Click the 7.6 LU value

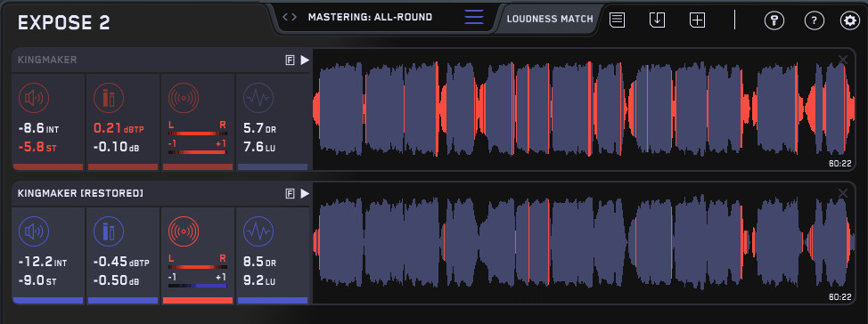click(259, 148)
